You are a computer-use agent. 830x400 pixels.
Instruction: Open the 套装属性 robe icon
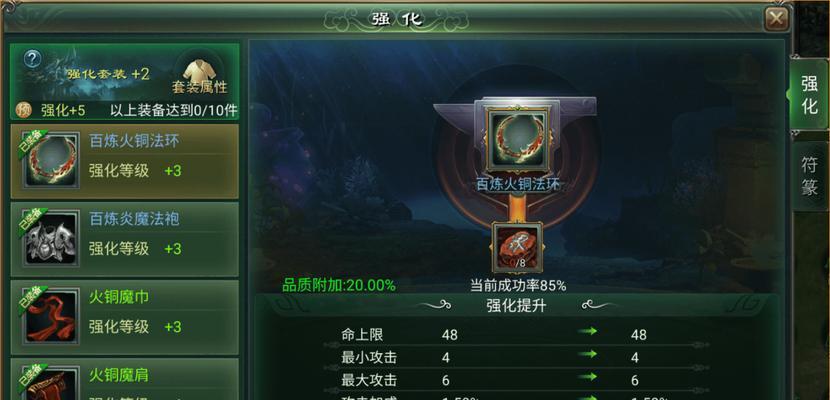199,70
